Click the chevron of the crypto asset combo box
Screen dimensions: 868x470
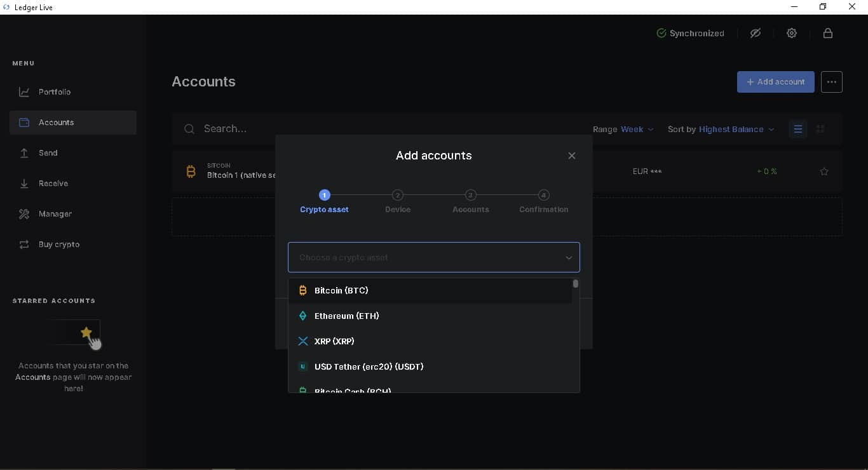pyautogui.click(x=569, y=258)
